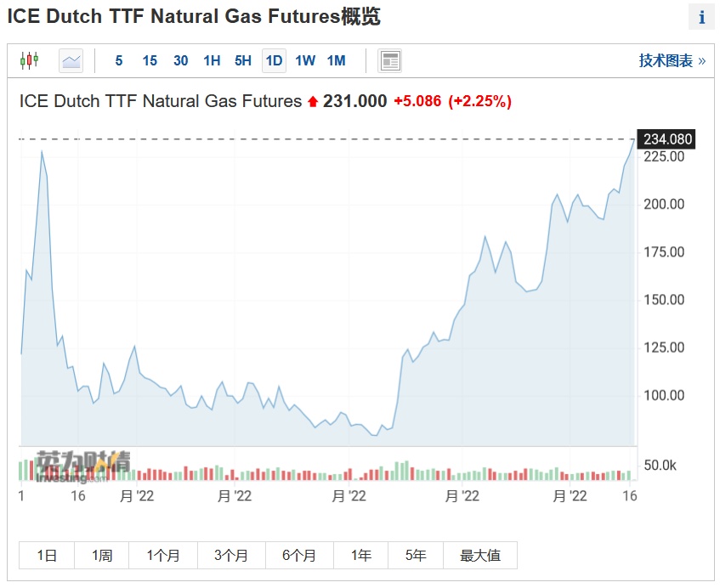Switch to the 5年 range tab

tap(416, 556)
